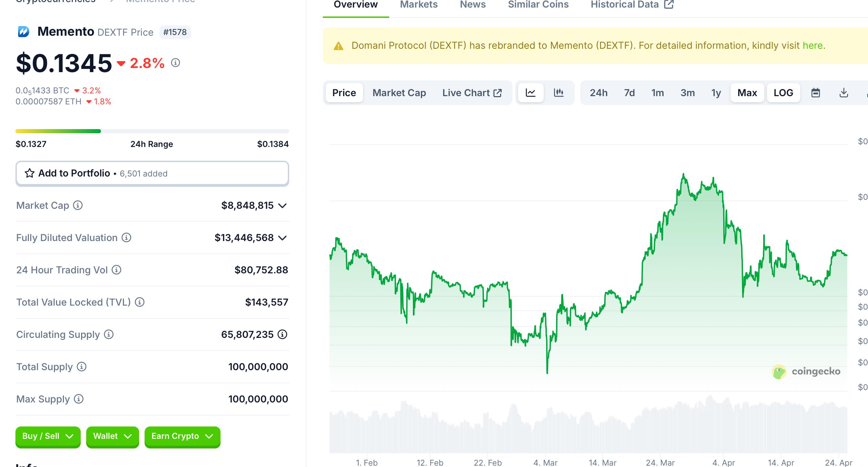Click the volume bars below the price chart
868x467 pixels.
[588, 424]
